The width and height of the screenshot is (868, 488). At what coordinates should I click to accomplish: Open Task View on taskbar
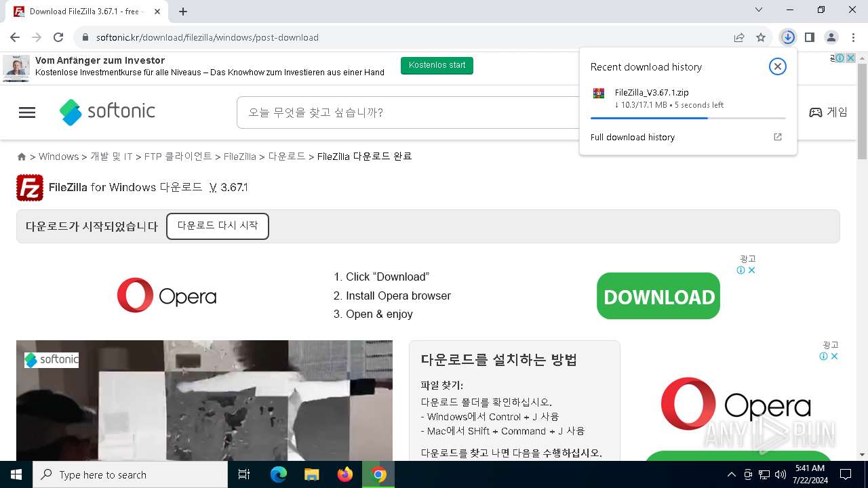pyautogui.click(x=244, y=474)
